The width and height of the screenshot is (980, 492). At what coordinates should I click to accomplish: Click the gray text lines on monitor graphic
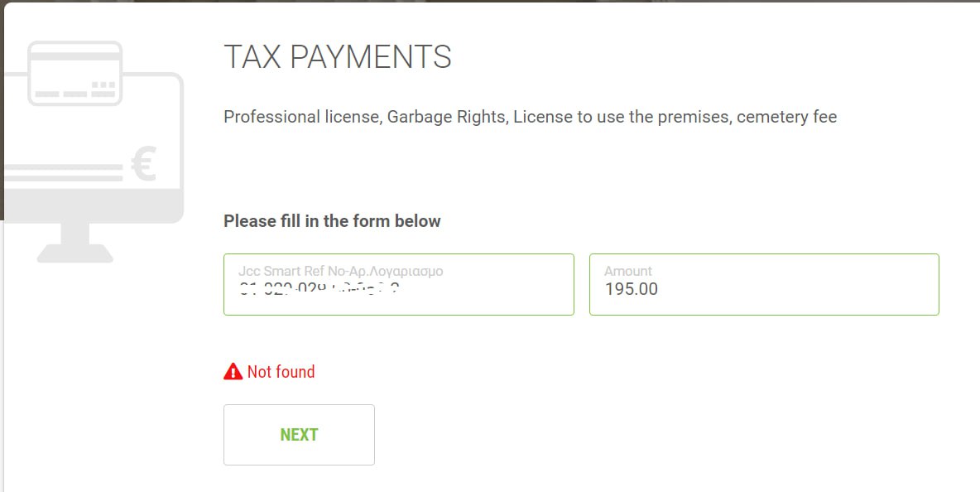click(65, 172)
